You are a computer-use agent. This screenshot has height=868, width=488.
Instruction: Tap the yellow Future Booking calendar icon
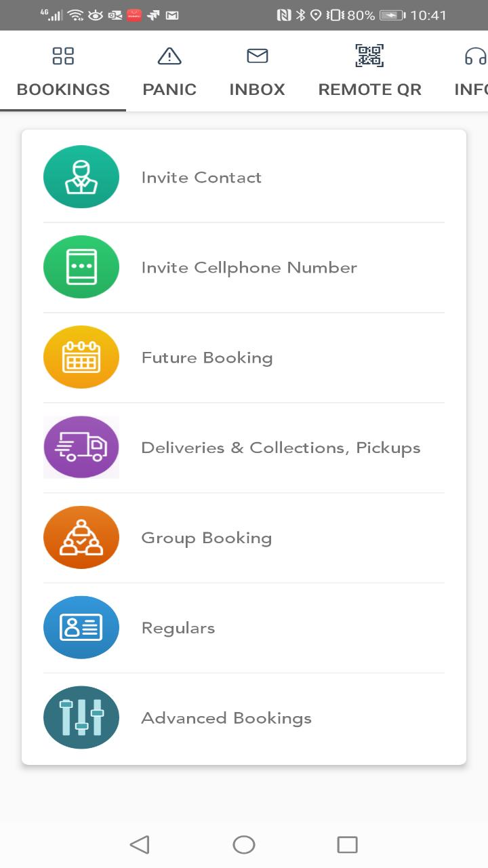click(x=81, y=357)
